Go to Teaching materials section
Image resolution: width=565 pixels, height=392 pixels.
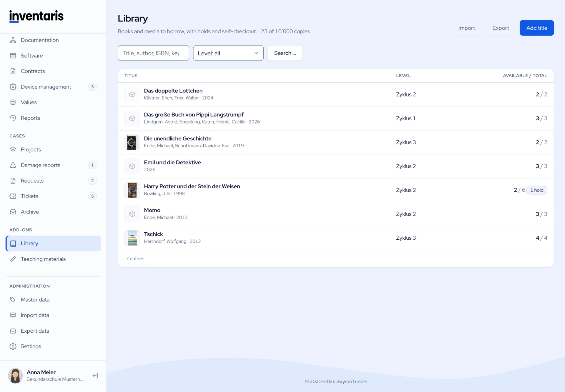pos(53,259)
